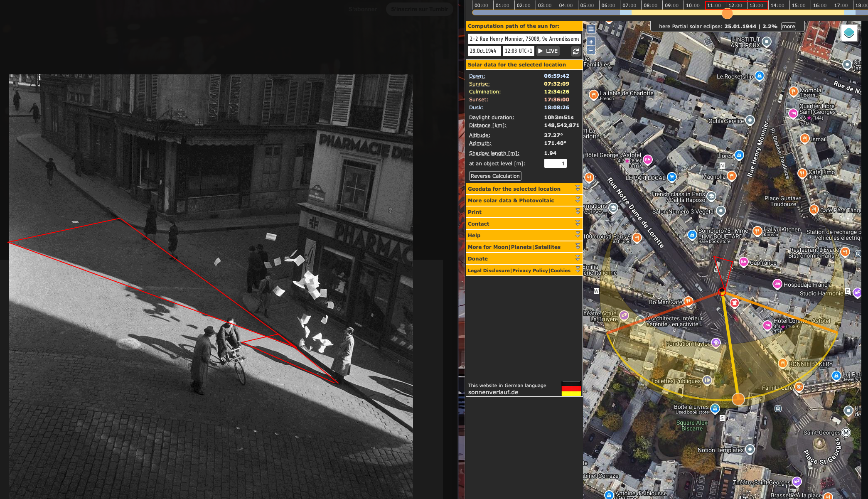868x499 pixels.
Task: Click the Boîte à Livres bookstore marker
Action: 715,408
